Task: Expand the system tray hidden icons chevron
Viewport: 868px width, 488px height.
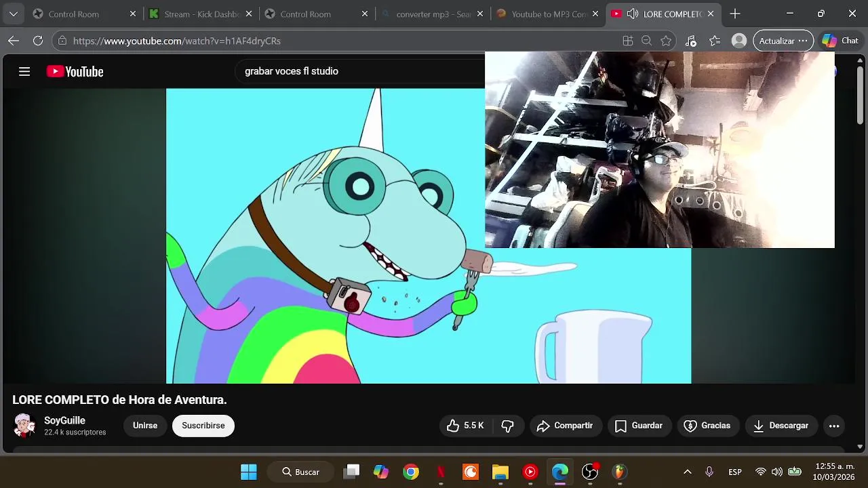Action: point(687,472)
